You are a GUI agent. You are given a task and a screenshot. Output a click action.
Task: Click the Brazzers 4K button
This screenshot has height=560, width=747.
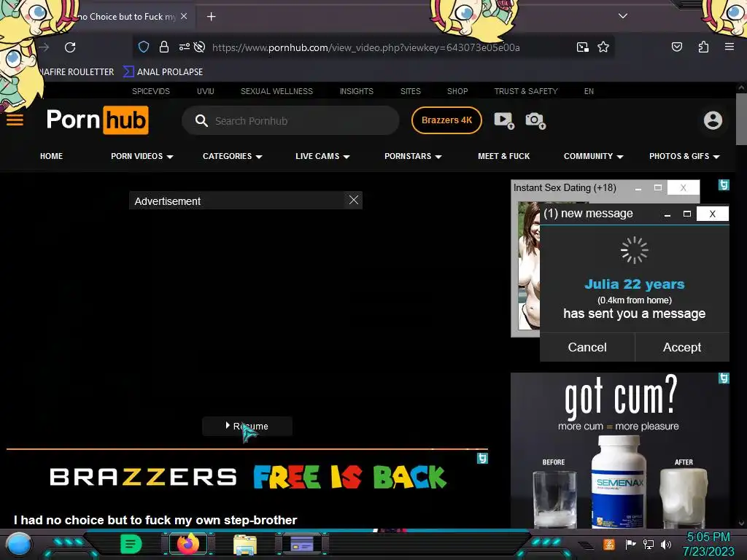446,120
